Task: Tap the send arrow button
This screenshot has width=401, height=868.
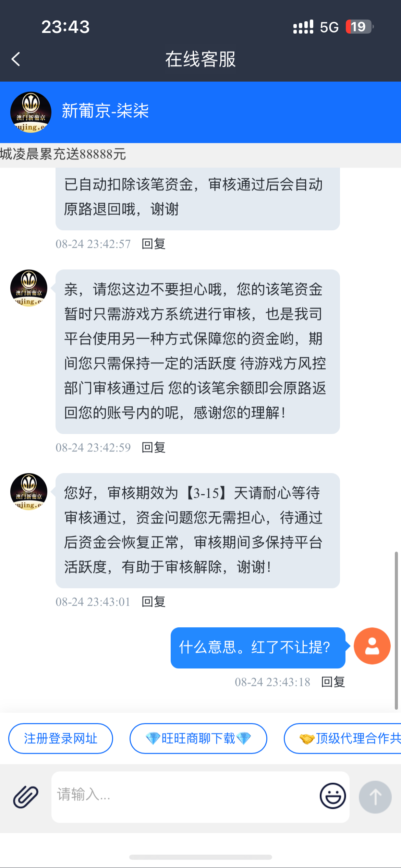Action: 375,797
